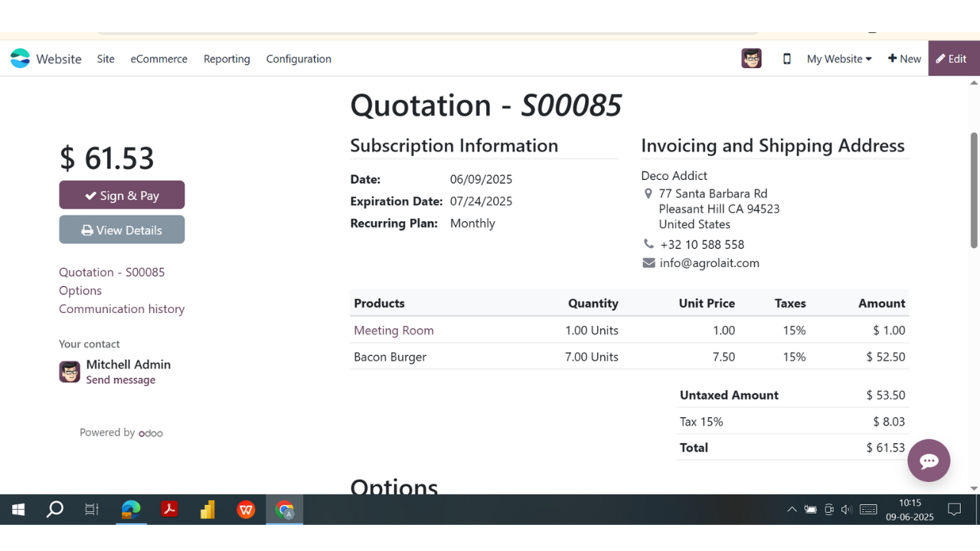Image resolution: width=980 pixels, height=551 pixels.
Task: Click the Website app logo
Action: pyautogui.click(x=20, y=58)
